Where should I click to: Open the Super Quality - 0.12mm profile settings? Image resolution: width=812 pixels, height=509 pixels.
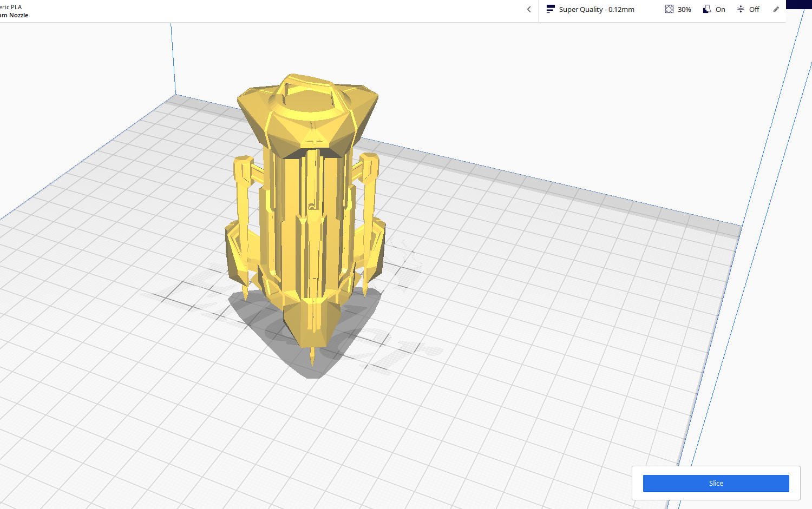(x=597, y=9)
